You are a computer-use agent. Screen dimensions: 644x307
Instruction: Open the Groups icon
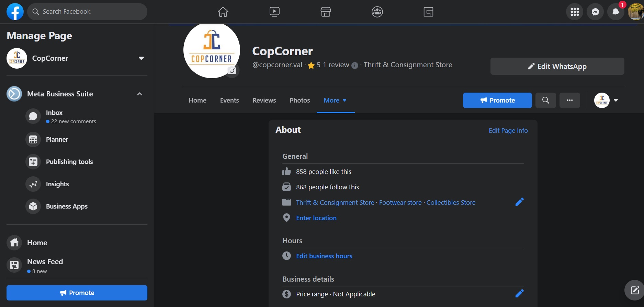pyautogui.click(x=377, y=12)
